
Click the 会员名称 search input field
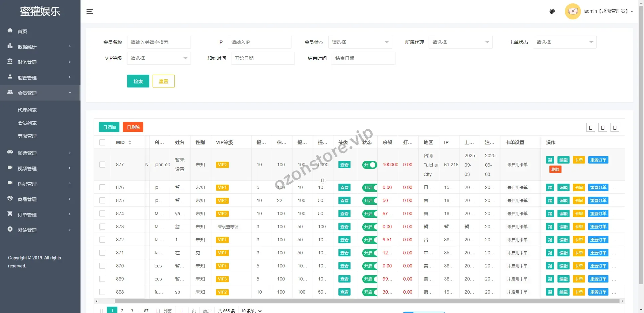(x=159, y=42)
